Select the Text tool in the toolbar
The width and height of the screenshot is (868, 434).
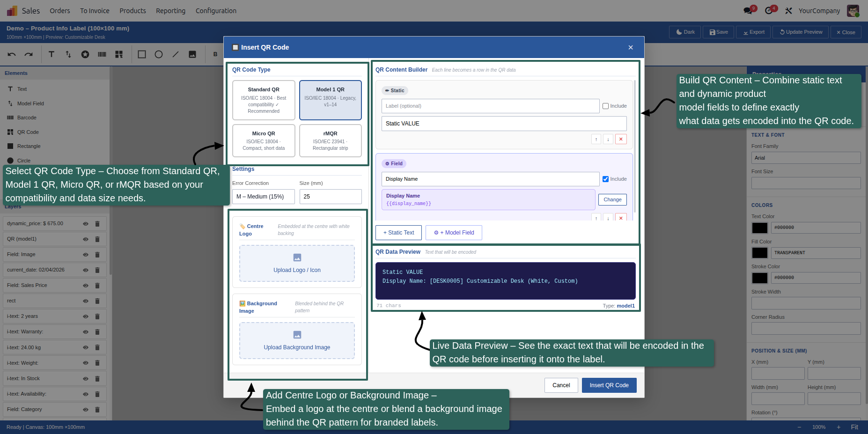pyautogui.click(x=51, y=54)
